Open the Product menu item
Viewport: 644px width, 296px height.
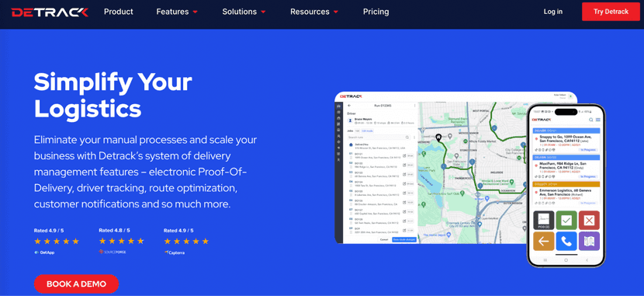point(118,12)
